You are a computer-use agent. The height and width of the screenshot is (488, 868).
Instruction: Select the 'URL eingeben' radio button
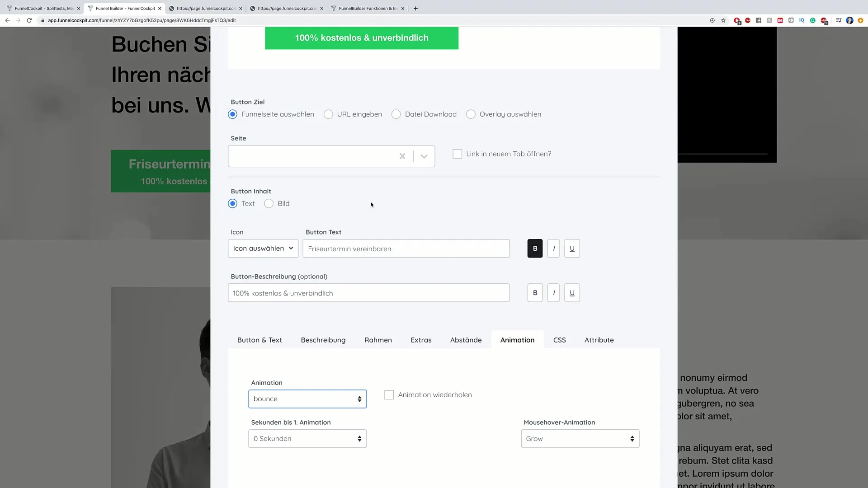pos(329,114)
